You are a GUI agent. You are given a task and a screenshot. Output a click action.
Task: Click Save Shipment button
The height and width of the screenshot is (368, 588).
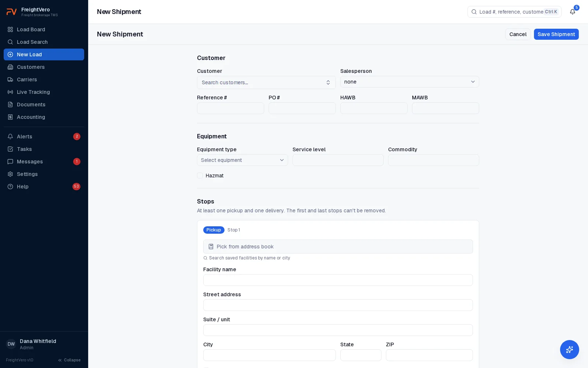click(x=556, y=34)
